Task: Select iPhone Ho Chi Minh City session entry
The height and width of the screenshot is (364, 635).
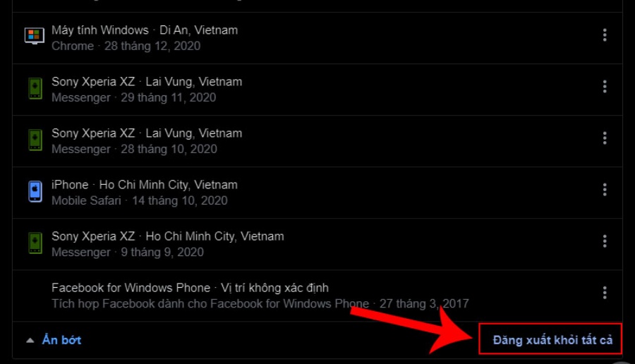Action: tap(317, 193)
